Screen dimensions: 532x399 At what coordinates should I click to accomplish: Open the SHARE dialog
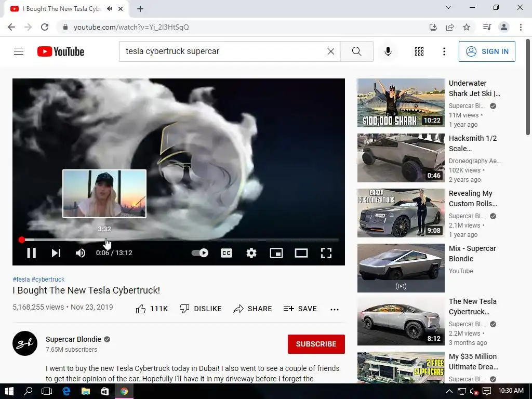click(253, 309)
